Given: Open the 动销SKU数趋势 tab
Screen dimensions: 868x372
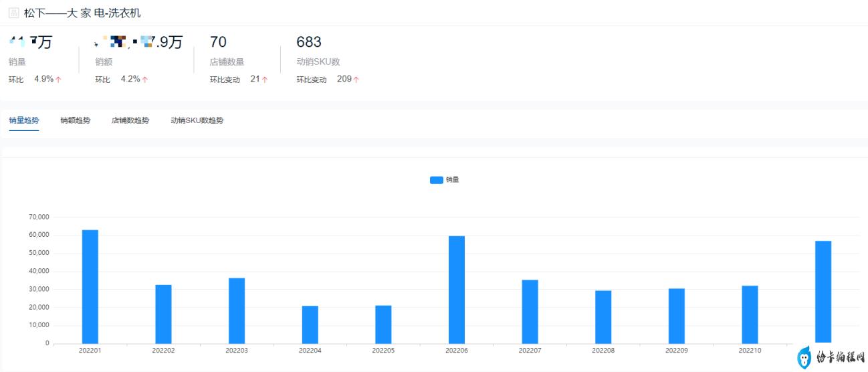Looking at the screenshot, I should tap(197, 120).
